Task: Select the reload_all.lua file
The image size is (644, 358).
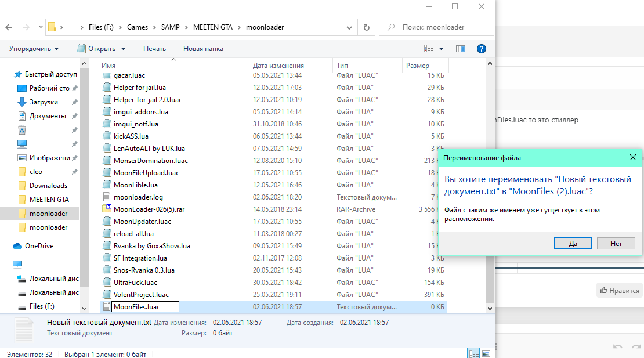Action: [x=133, y=234]
